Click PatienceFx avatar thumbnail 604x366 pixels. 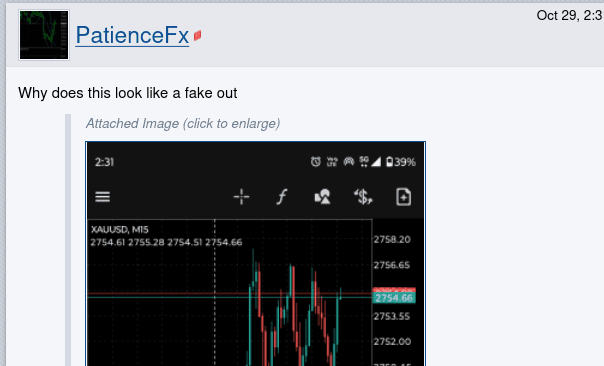[44, 35]
